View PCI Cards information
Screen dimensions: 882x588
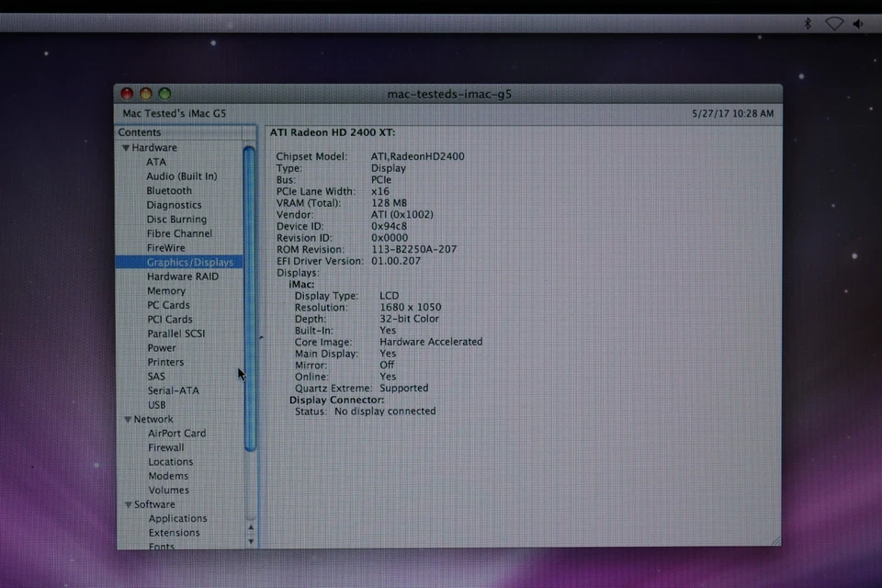[168, 319]
